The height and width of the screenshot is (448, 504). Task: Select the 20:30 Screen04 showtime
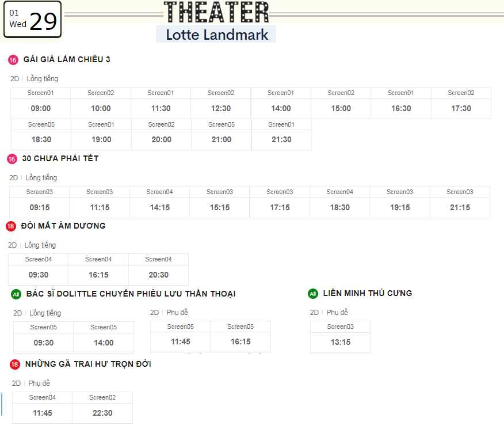[x=158, y=269]
